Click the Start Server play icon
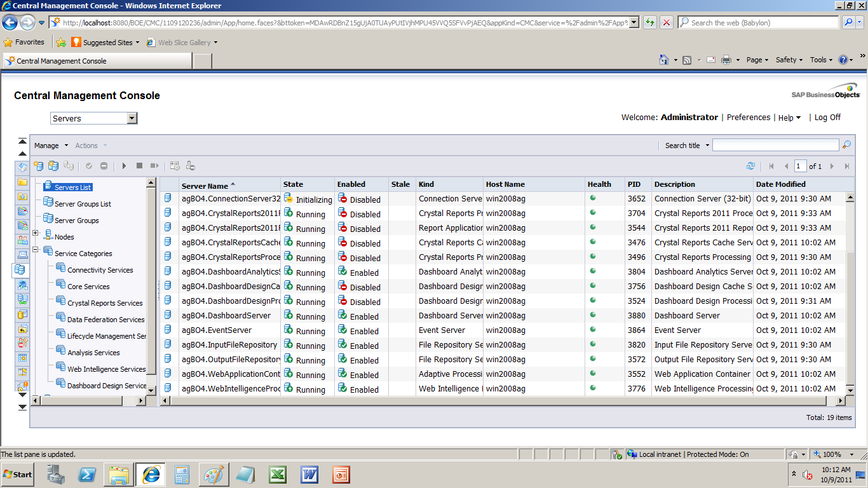The width and height of the screenshot is (868, 488). 125,166
